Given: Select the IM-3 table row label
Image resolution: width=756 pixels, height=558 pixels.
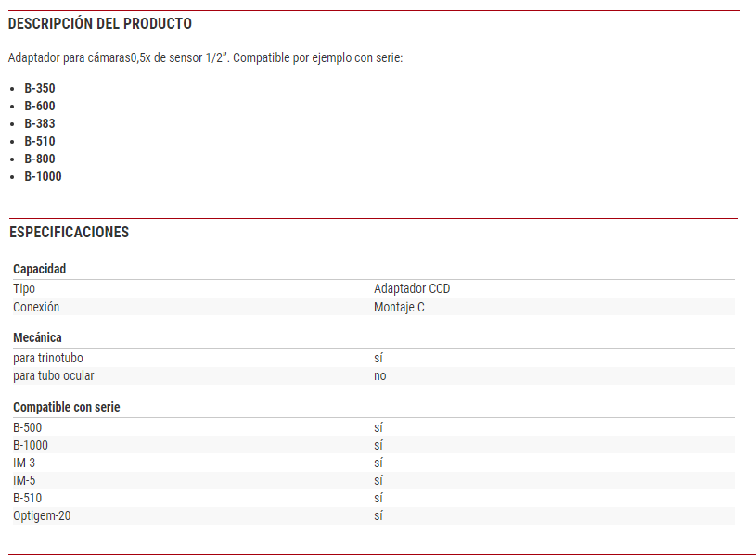Looking at the screenshot, I should 24,463.
